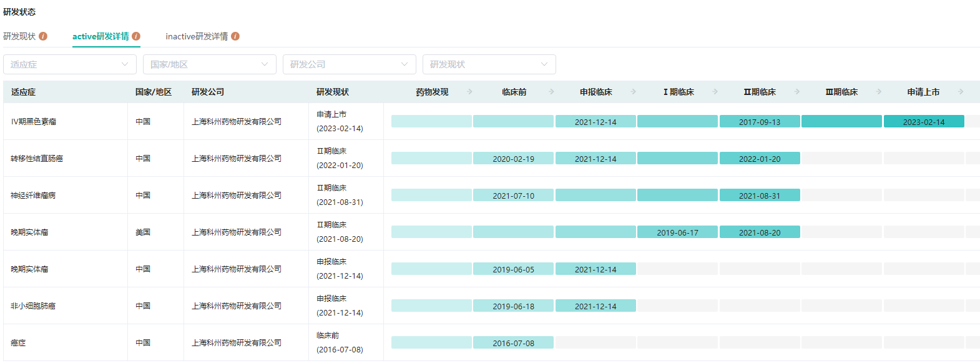Click 上海科州药物研发有限公司 in IV期黑色素瘤 row
980x363 pixels.
(x=237, y=122)
